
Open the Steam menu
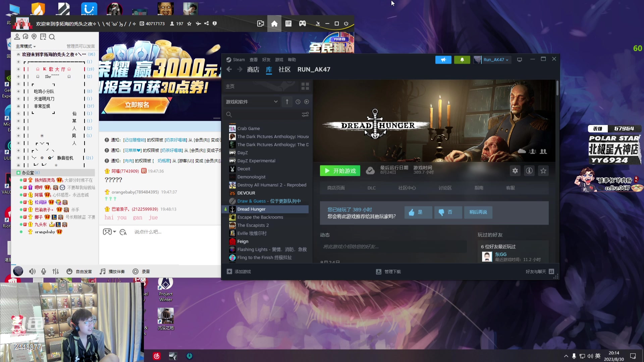point(235,60)
